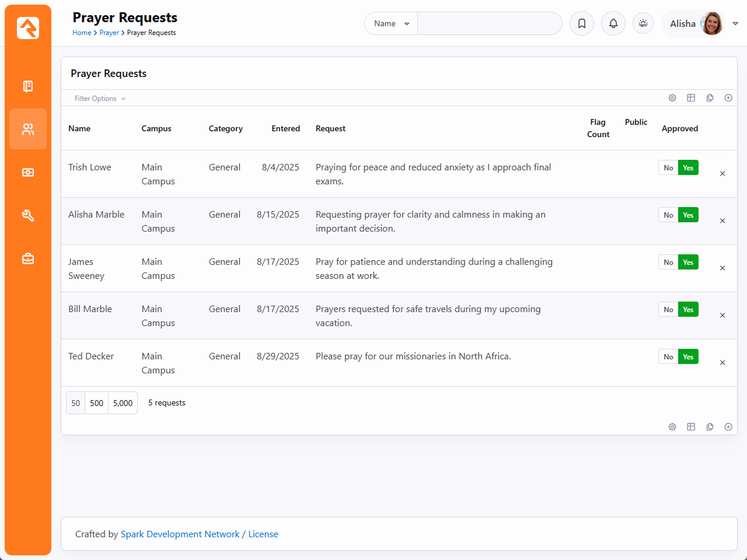Open the Admin Tools wrench section

[28, 216]
